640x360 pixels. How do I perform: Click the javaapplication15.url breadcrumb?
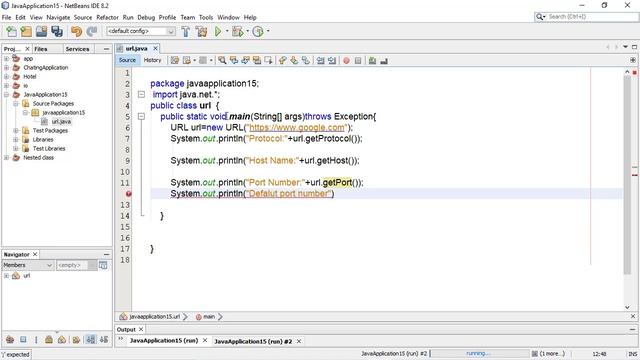coord(154,317)
